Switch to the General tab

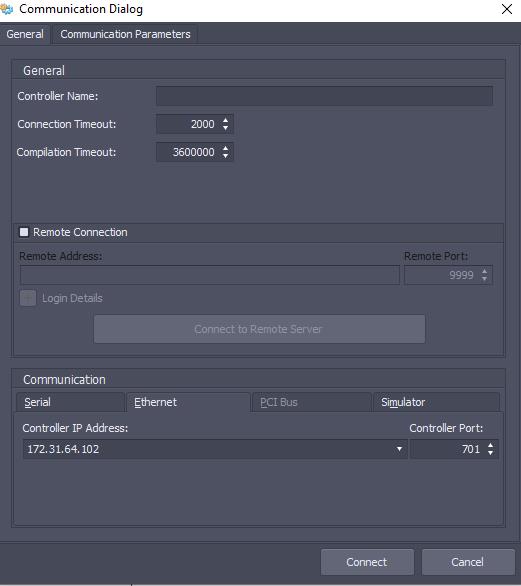click(25, 34)
